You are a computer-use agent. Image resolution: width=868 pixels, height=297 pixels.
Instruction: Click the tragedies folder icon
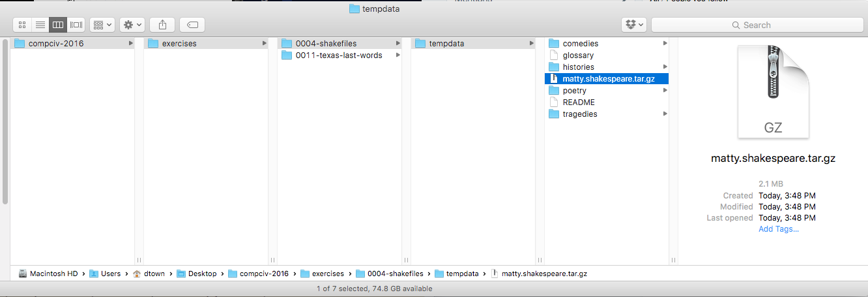[554, 114]
